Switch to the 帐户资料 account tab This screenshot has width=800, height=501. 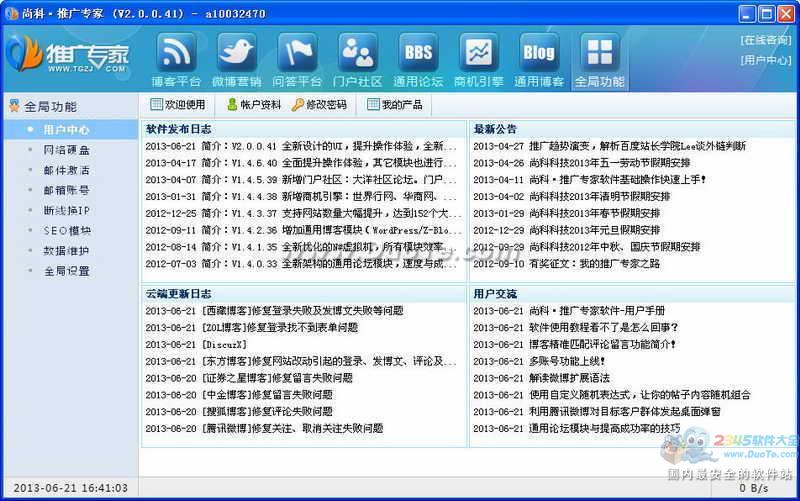point(254,105)
